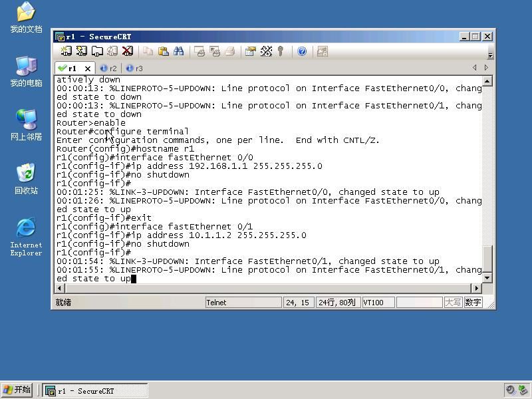Open the Connect in Tab icon
This screenshot has height=399, width=532.
97,51
